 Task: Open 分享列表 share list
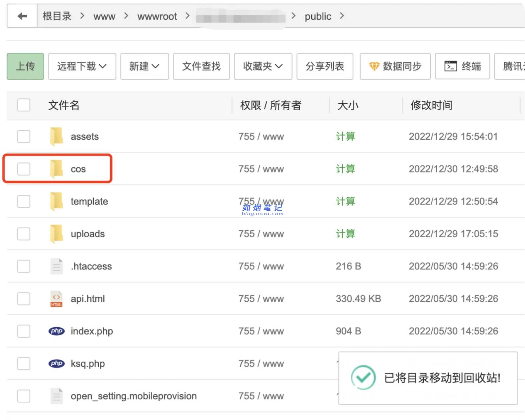click(325, 66)
